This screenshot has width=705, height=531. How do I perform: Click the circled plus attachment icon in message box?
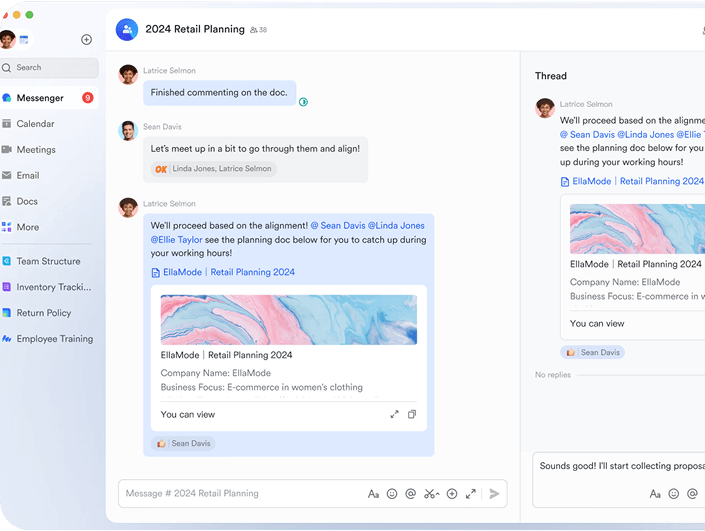tap(452, 493)
